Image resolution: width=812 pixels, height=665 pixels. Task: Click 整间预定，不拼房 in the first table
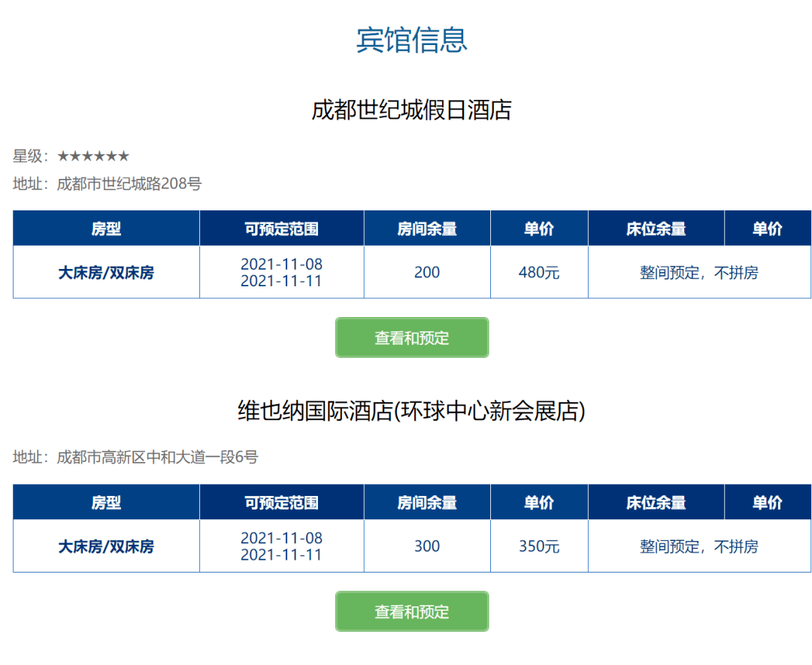tap(699, 272)
